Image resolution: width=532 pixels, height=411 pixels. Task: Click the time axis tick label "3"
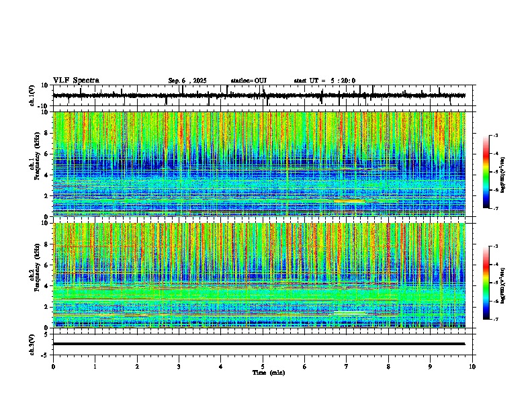pos(179,367)
